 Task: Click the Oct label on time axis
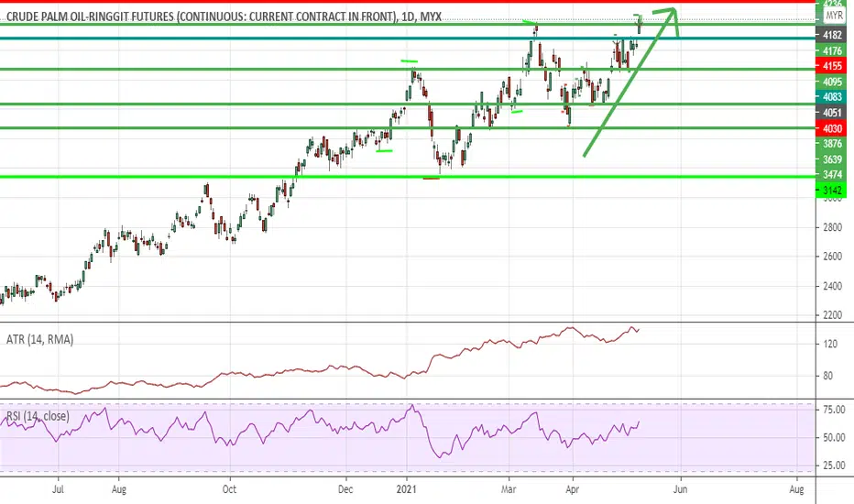coord(229,489)
